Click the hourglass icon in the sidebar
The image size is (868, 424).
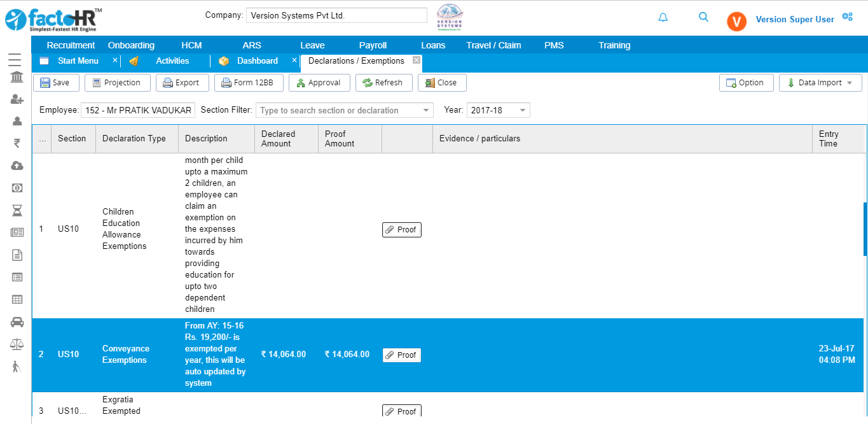[x=17, y=210]
